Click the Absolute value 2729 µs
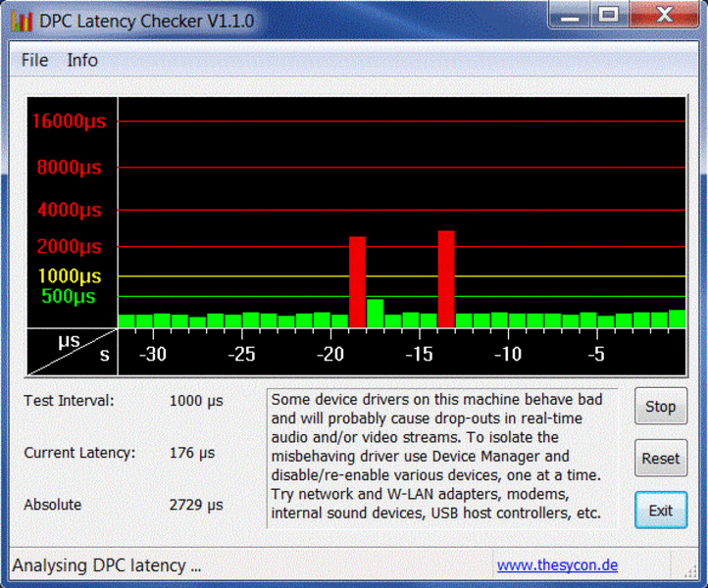The height and width of the screenshot is (588, 708). 196,505
